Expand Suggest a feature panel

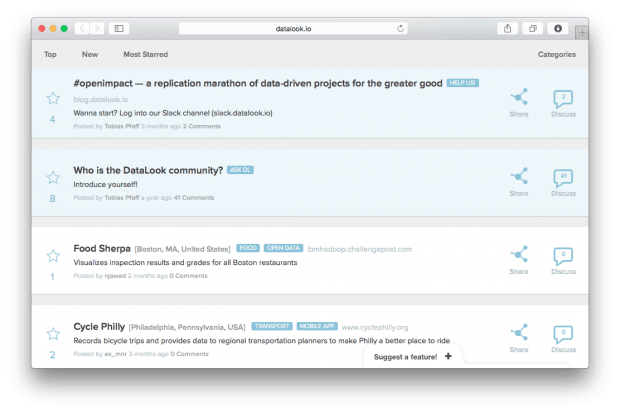point(412,356)
